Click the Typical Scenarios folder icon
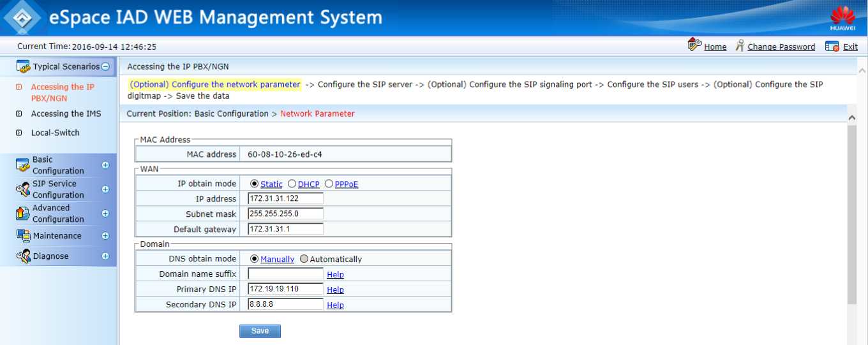Screen dimensions: 868x345 tap(23, 66)
